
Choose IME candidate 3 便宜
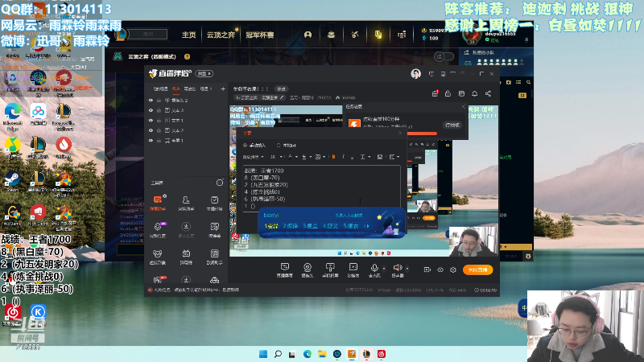(310, 226)
